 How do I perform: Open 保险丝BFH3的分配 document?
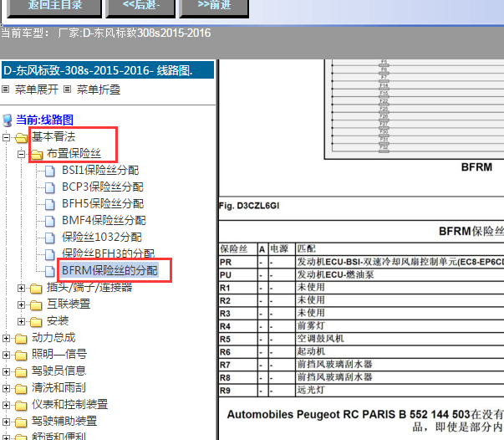[109, 253]
